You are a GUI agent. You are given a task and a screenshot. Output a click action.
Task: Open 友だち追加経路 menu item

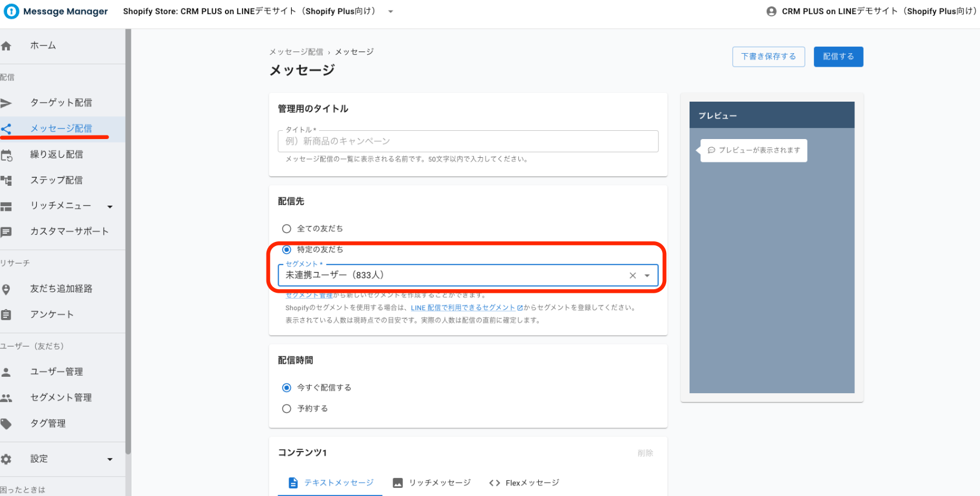coord(61,289)
